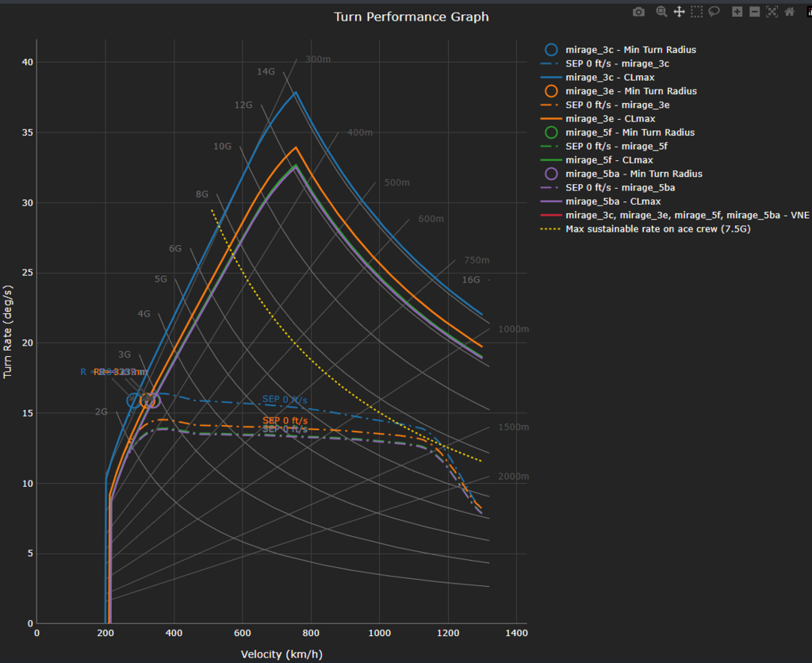Hide the SEP 0 ft/s - mirage_3c trace
The image size is (812, 663).
pyautogui.click(x=617, y=63)
